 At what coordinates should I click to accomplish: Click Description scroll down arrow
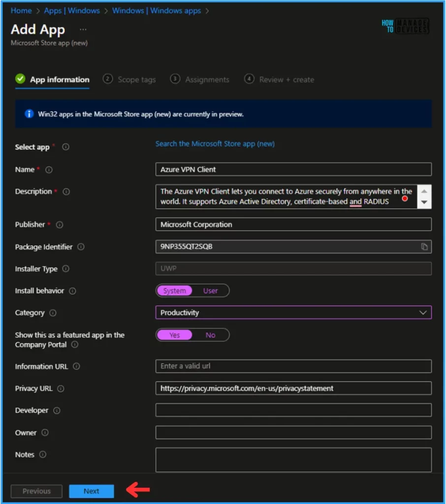coord(424,202)
